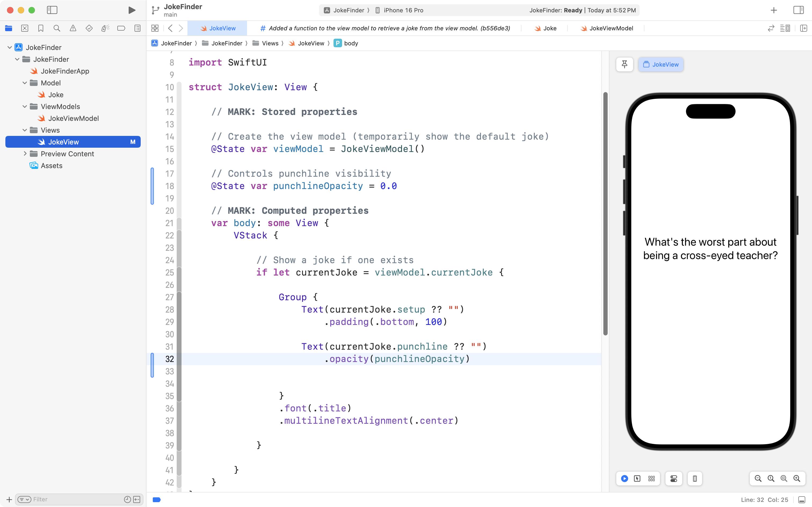812x507 pixels.
Task: Open the Find navigator magnifier icon
Action: click(x=57, y=28)
